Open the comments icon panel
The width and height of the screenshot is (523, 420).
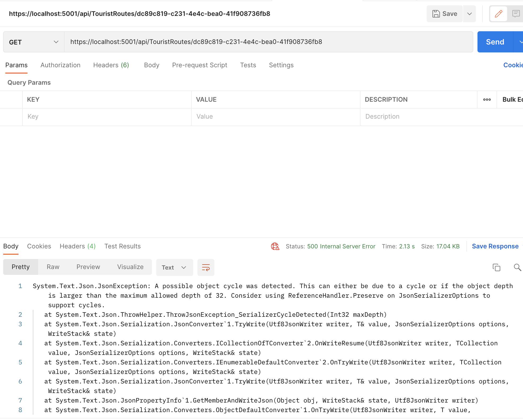click(x=516, y=14)
